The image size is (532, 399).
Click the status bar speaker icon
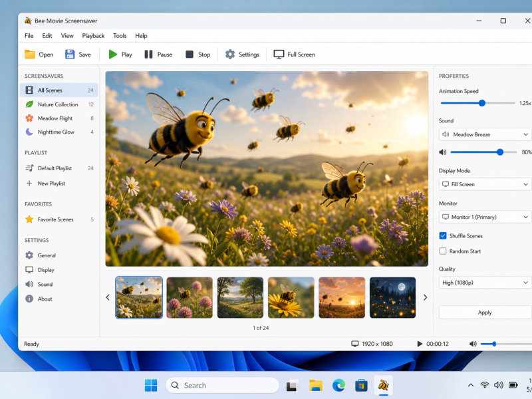coord(473,344)
